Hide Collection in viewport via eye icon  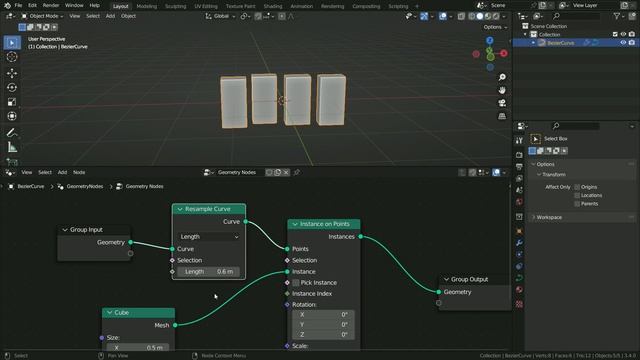(623, 34)
